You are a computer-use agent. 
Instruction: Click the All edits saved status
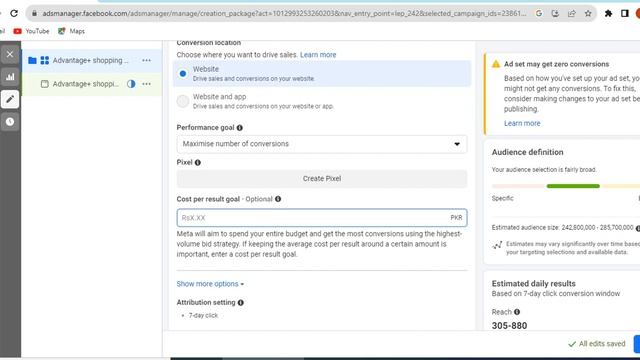[597, 344]
